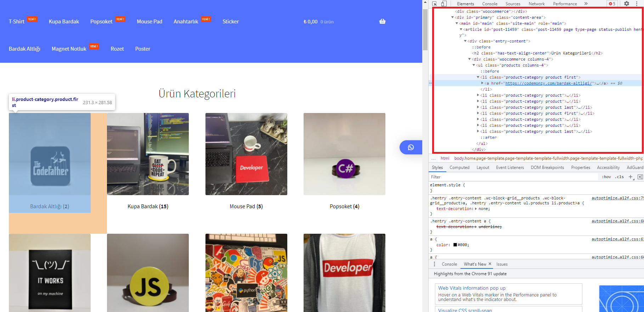
Task: Collapse the ul "products columns-4" node
Action: point(474,65)
